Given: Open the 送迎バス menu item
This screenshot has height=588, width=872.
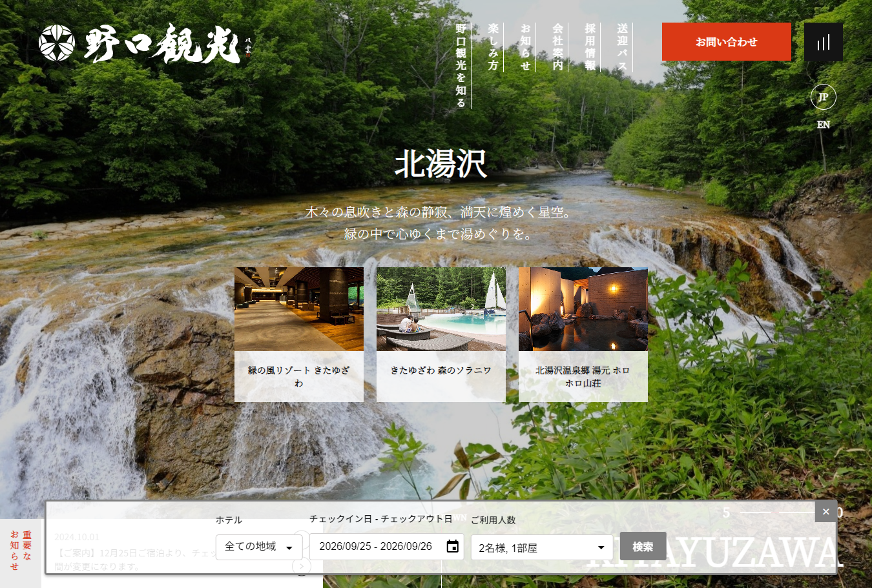Looking at the screenshot, I should point(622,47).
